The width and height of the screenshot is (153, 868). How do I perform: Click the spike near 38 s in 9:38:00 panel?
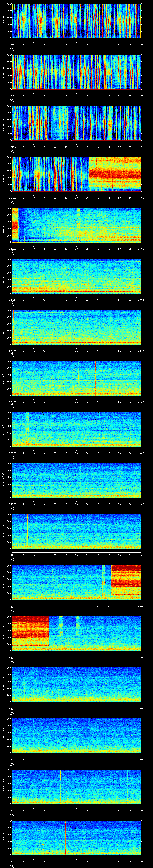point(95,378)
